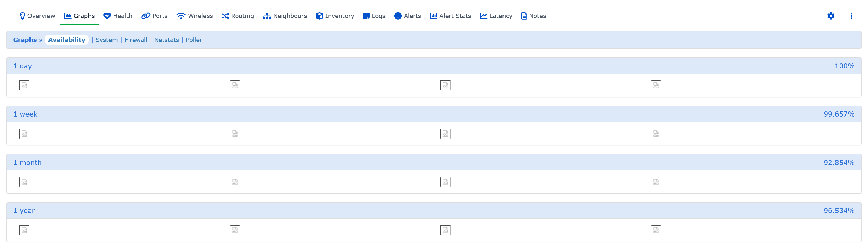Open the Notes tab
The image size is (868, 250).
(534, 16)
